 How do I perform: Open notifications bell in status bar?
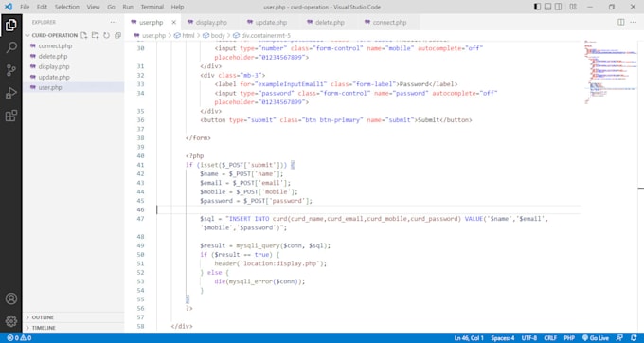[634, 338]
